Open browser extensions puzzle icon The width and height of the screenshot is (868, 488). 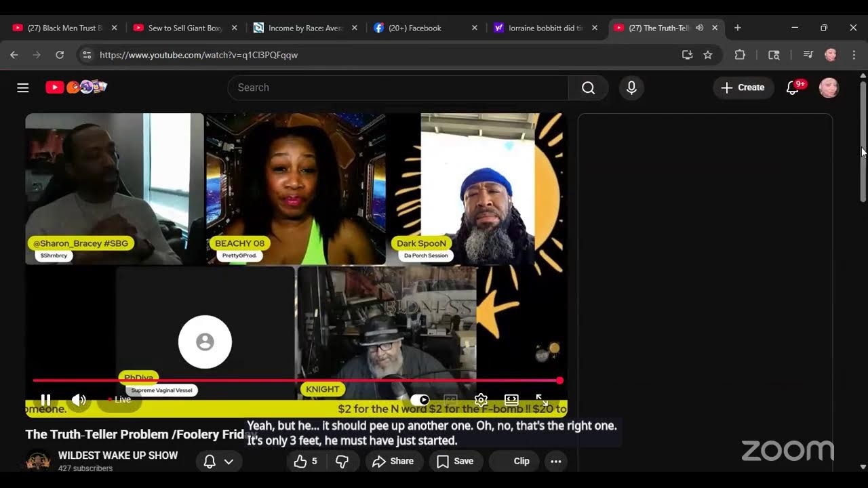pyautogui.click(x=740, y=55)
